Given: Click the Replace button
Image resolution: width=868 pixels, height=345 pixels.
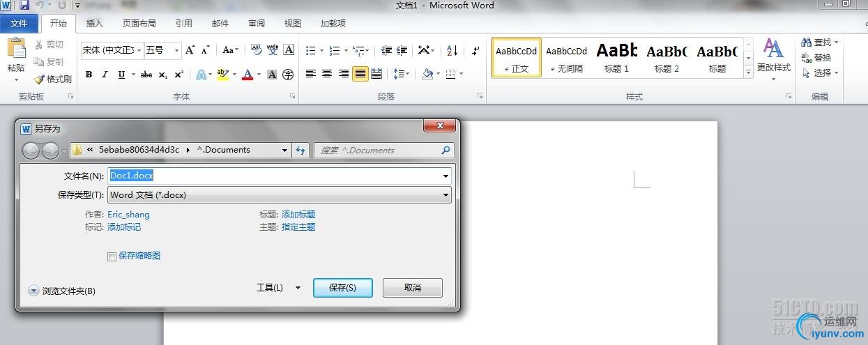Looking at the screenshot, I should point(816,58).
